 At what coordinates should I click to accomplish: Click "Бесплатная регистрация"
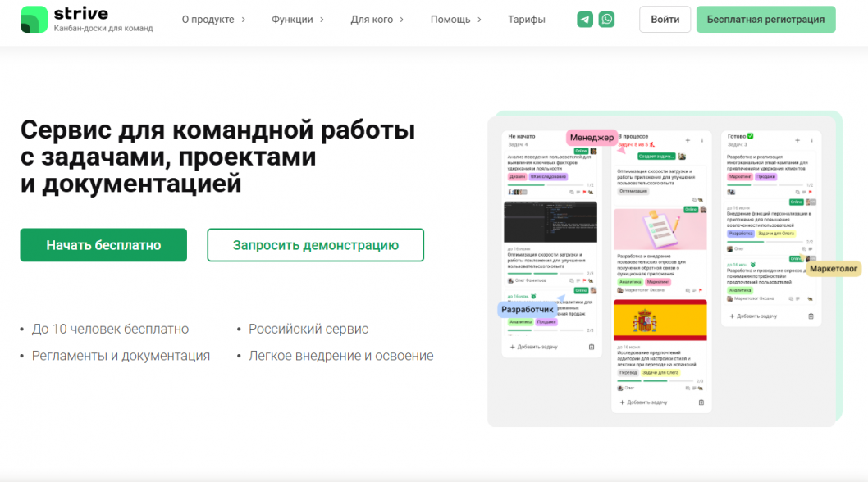tap(765, 18)
